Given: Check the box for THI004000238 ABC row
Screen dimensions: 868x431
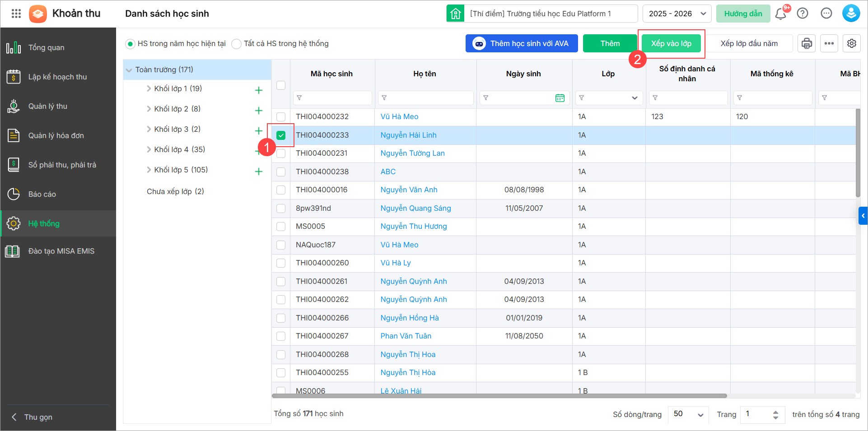Looking at the screenshot, I should 281,172.
